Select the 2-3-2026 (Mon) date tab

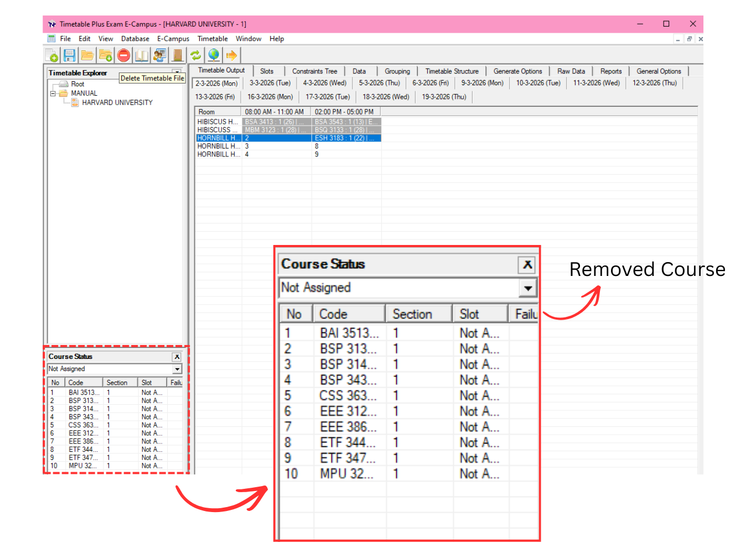216,83
